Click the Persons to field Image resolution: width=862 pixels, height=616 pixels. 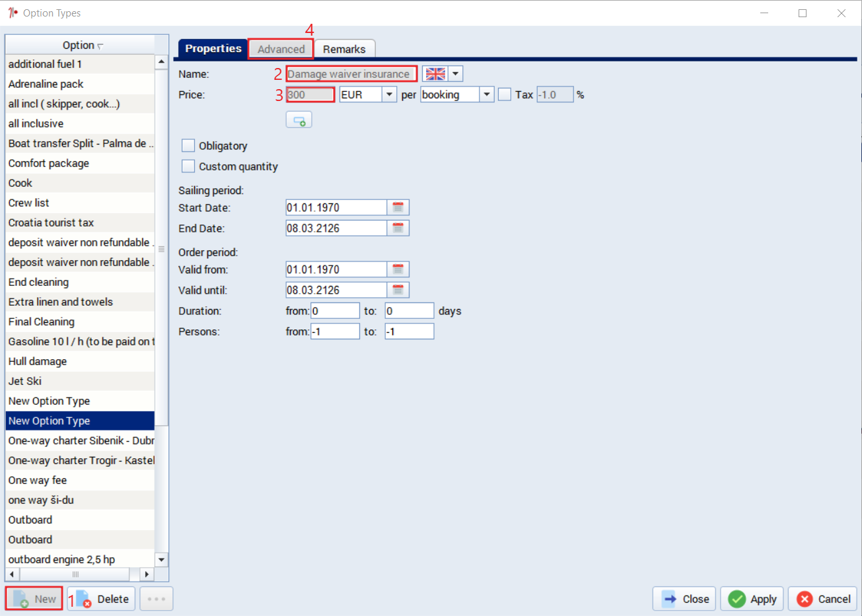click(410, 331)
